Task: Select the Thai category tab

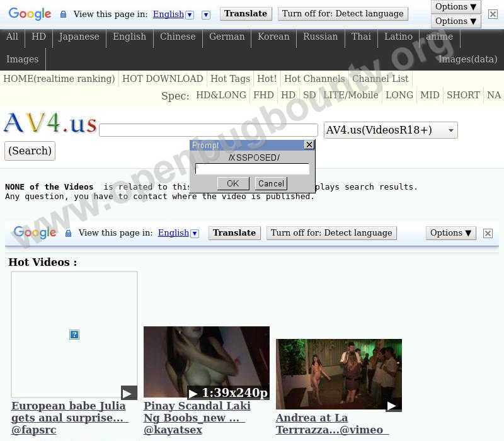Action: tap(361, 37)
